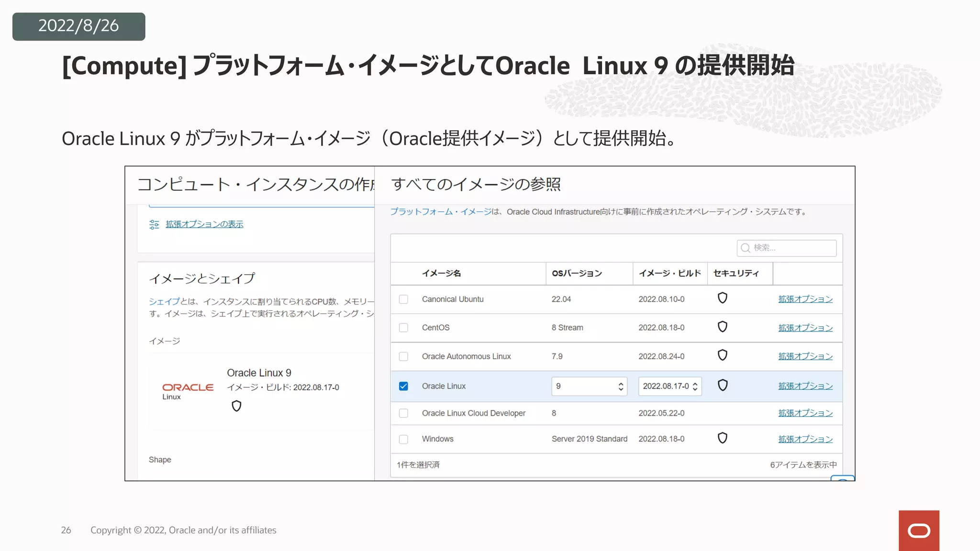Click the Oracle Autonomous Linux security shield icon
Screen dimensions: 980x551
(x=723, y=355)
